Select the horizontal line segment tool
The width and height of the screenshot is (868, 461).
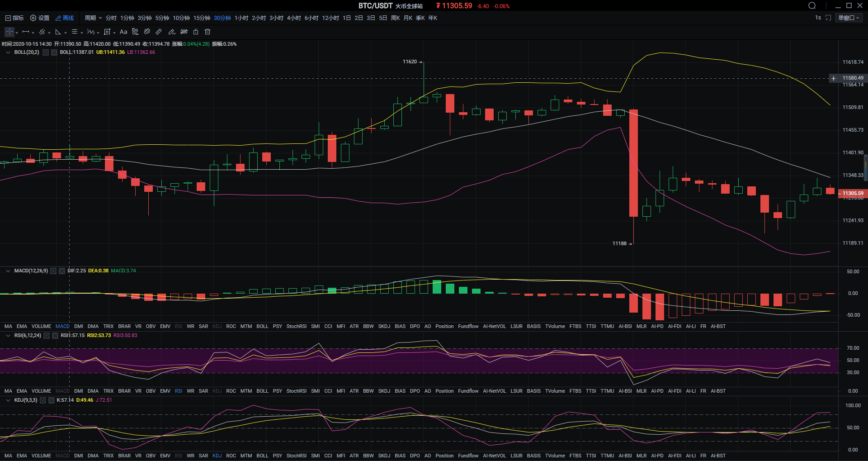[26, 32]
